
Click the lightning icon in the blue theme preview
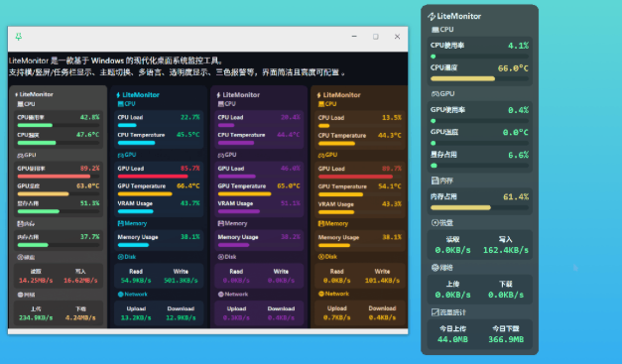click(x=118, y=95)
